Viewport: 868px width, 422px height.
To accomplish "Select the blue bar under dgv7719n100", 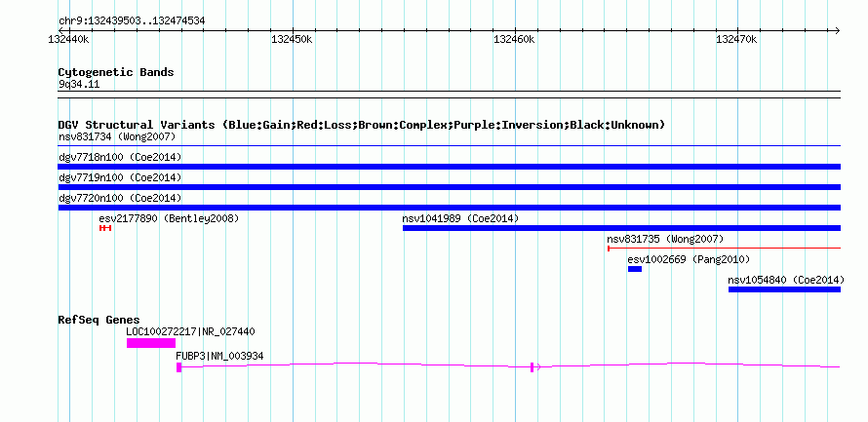I will tap(449, 187).
